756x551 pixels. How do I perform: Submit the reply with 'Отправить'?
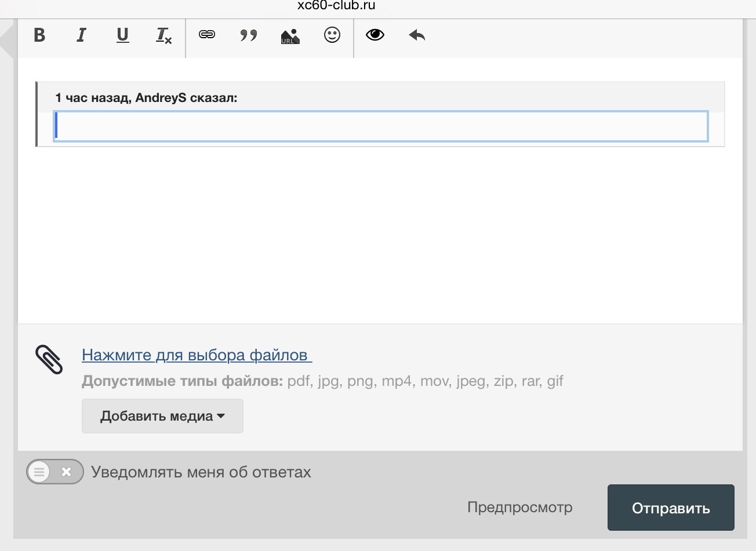(x=671, y=508)
